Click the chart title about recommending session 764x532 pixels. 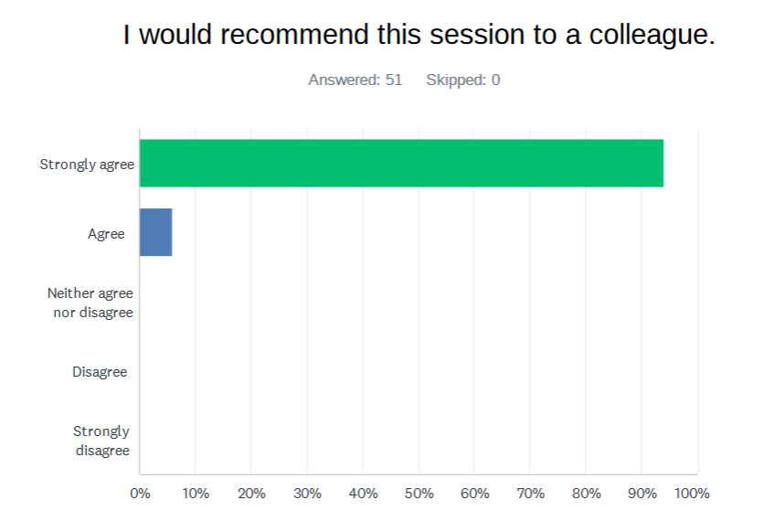tap(419, 35)
